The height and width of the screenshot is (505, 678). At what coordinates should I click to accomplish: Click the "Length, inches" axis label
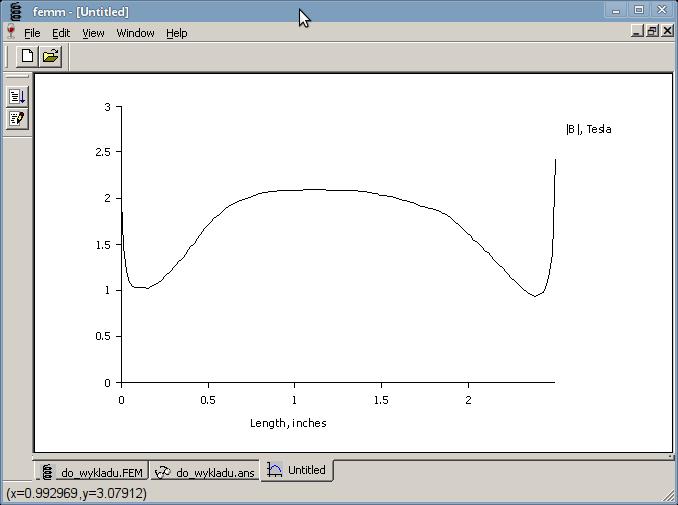288,423
